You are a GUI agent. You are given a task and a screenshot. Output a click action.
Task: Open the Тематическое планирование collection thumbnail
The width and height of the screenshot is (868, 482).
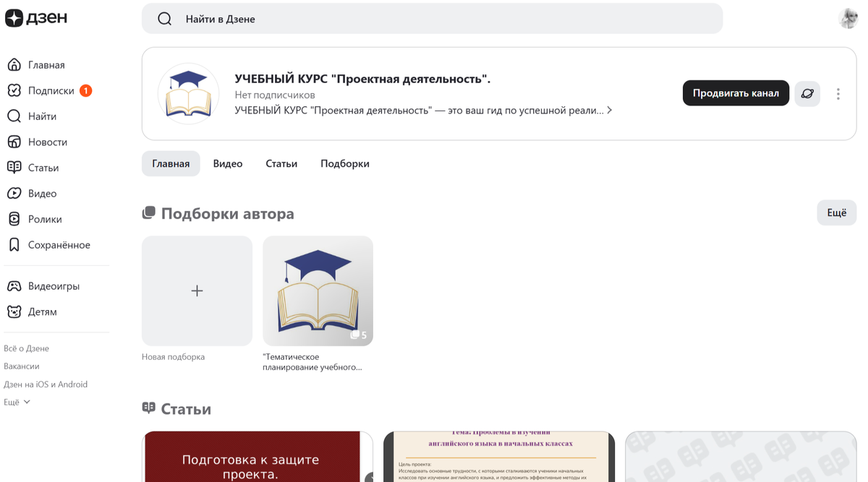[x=318, y=291]
